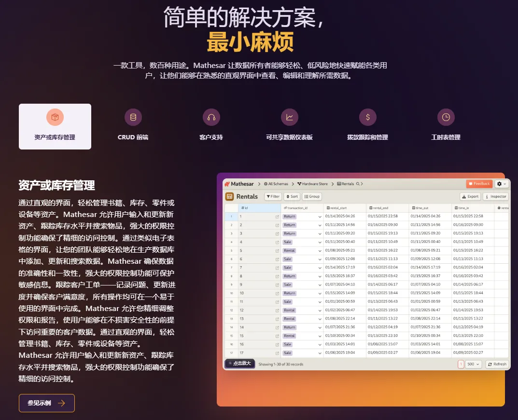Open the 工时表管理 tab
Screen dimensions: 518x420
point(446,126)
